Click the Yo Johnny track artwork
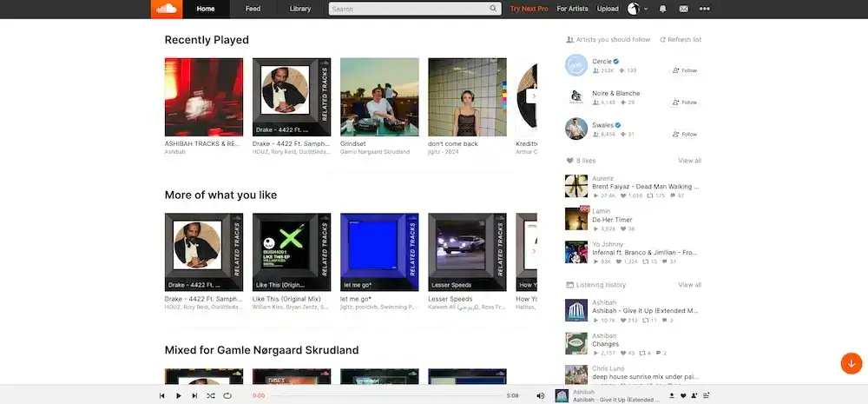 tap(576, 252)
